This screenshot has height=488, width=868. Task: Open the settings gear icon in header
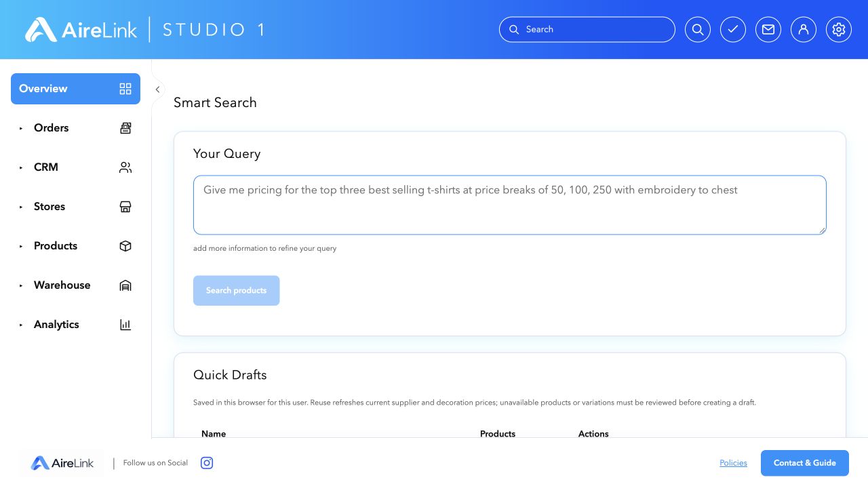pyautogui.click(x=839, y=30)
